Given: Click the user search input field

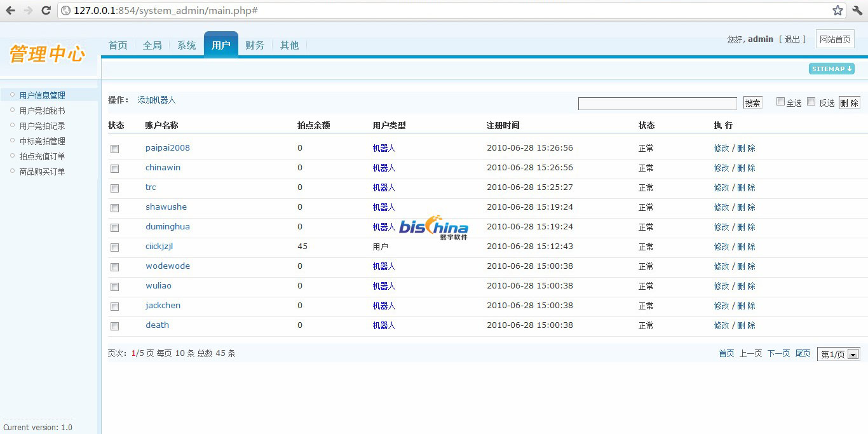Looking at the screenshot, I should (658, 103).
